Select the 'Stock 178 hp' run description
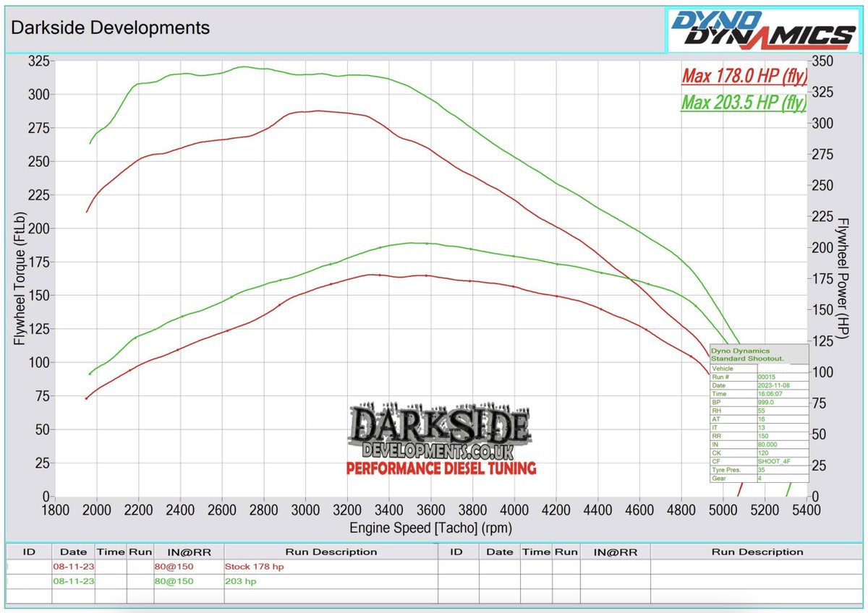Image resolution: width=868 pixels, height=613 pixels. [x=255, y=566]
